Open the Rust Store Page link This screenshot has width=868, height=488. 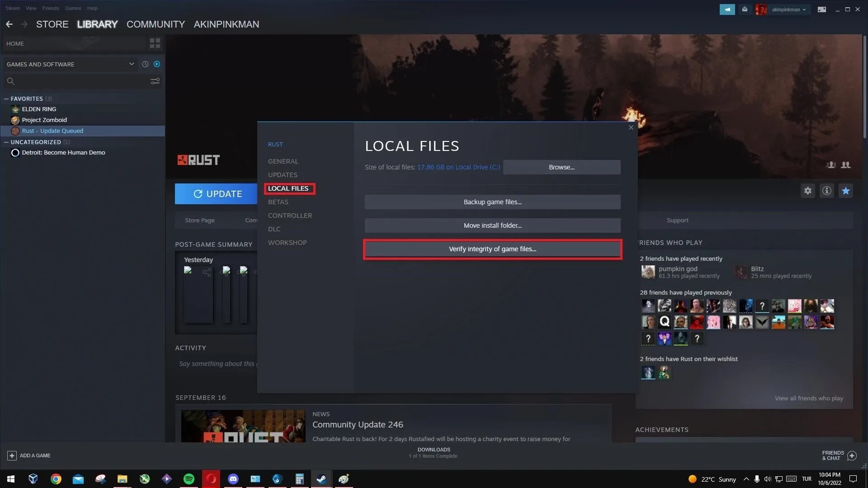[x=199, y=221]
